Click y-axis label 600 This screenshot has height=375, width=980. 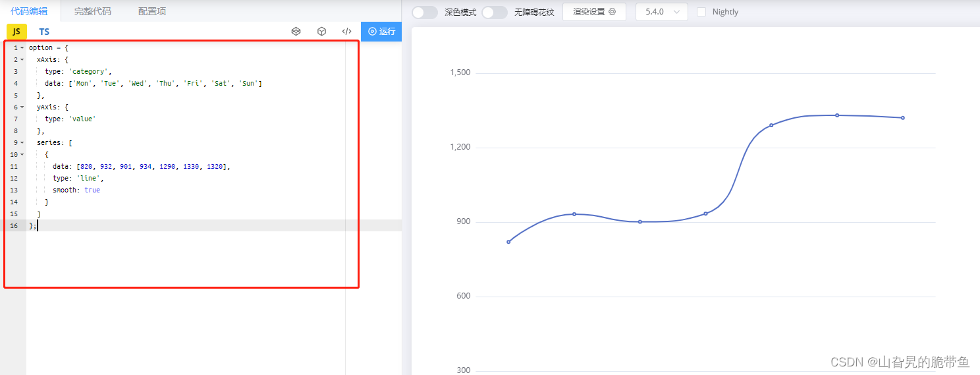click(x=464, y=296)
